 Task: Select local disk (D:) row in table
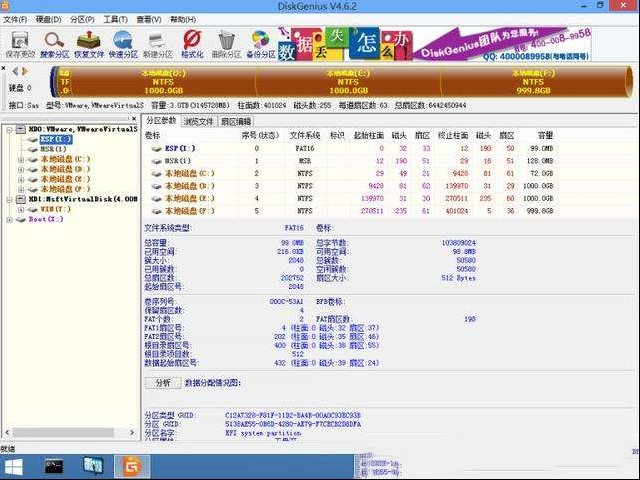[x=352, y=186]
